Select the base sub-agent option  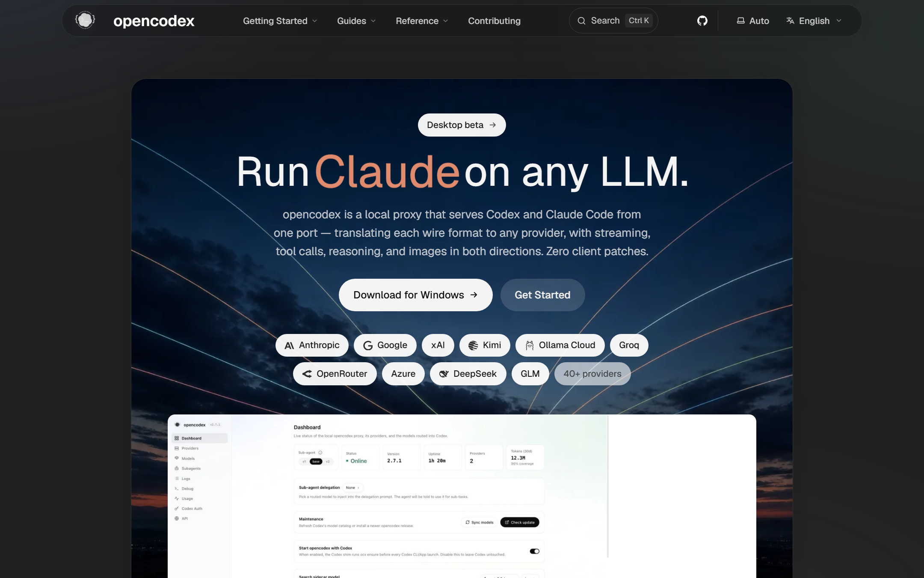(x=316, y=462)
